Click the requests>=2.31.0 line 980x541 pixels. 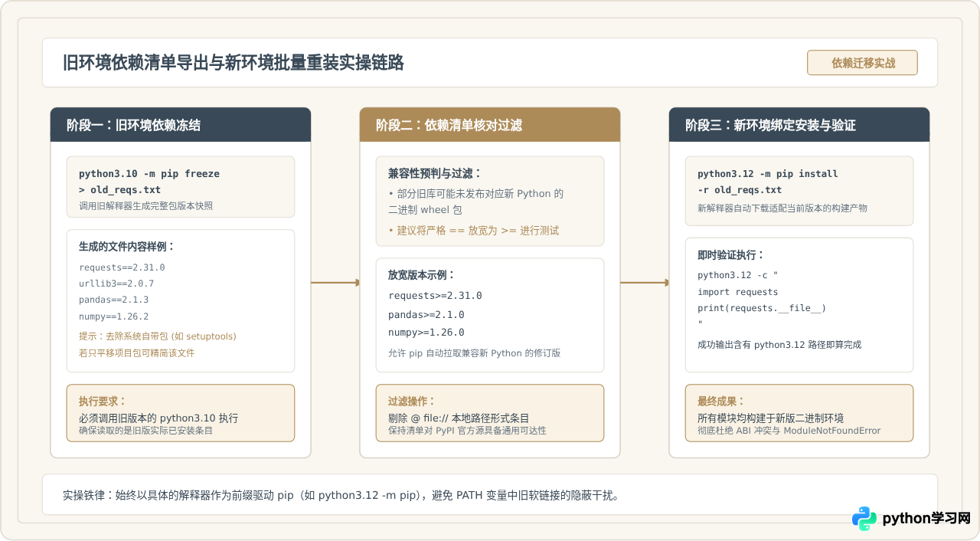[435, 296]
